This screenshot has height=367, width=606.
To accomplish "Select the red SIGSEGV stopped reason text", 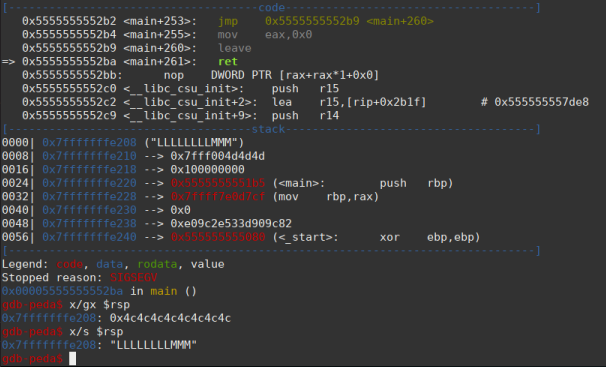I will (133, 278).
